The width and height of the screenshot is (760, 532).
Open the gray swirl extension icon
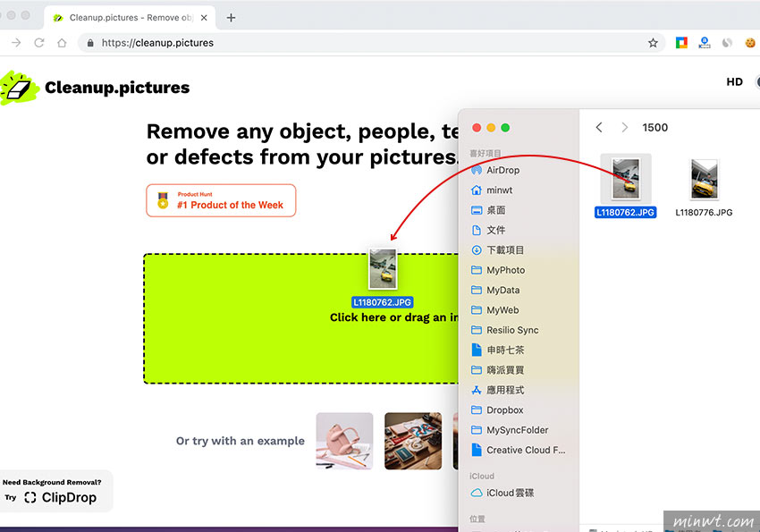[x=727, y=43]
